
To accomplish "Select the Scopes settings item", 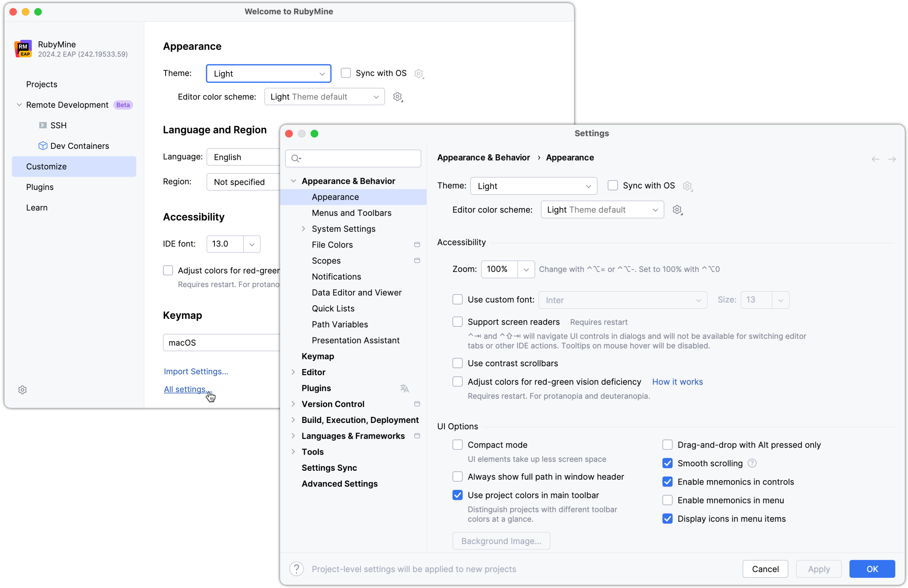I will click(326, 261).
